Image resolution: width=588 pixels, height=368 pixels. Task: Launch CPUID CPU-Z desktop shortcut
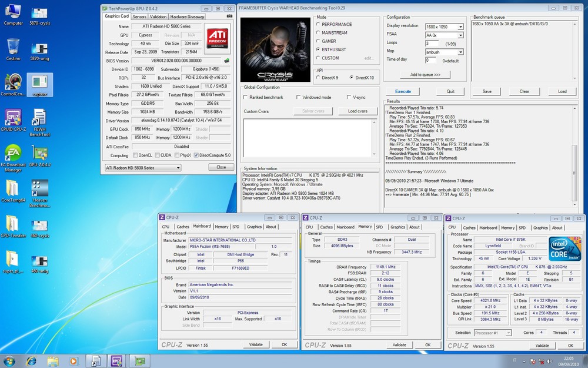(13, 120)
